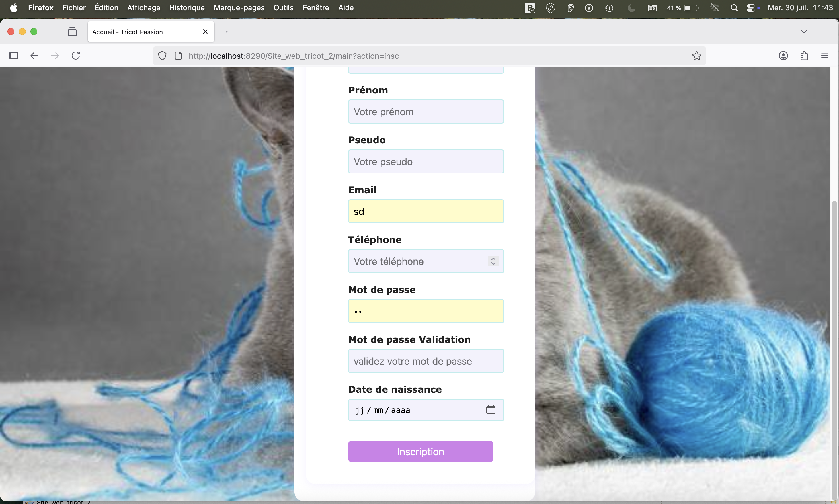Toggle the sidebar panel icon
This screenshot has height=504, width=839.
[x=13, y=56]
